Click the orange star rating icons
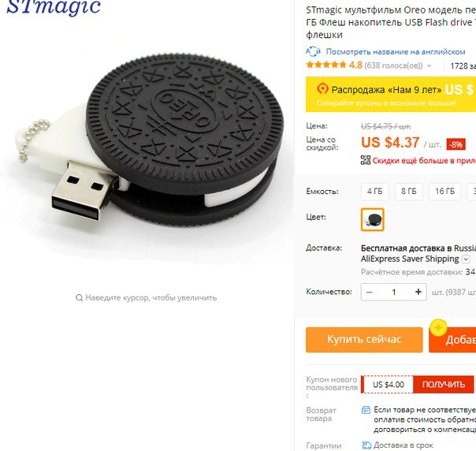 coord(326,65)
